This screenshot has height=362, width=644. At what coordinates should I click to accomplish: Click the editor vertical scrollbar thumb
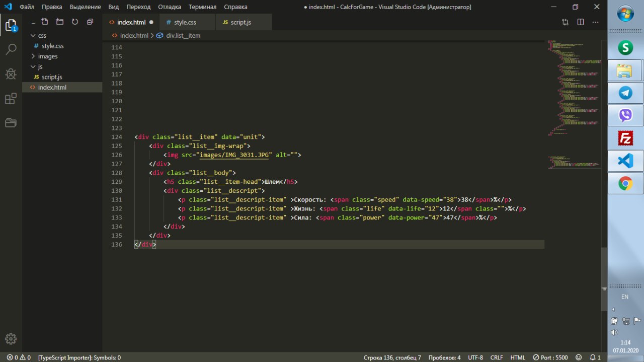point(604,279)
